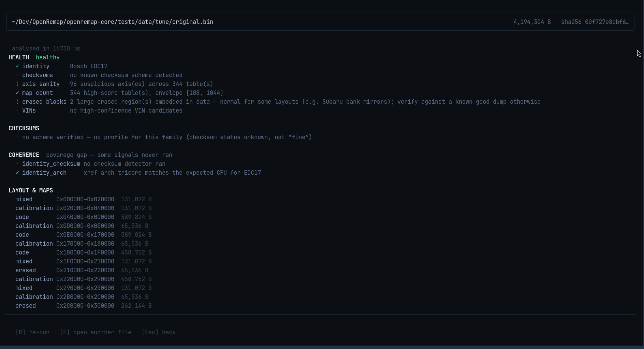The image size is (644, 349).
Task: Select the calibration 0x020000-0x040000 row
Action: [x=84, y=208]
